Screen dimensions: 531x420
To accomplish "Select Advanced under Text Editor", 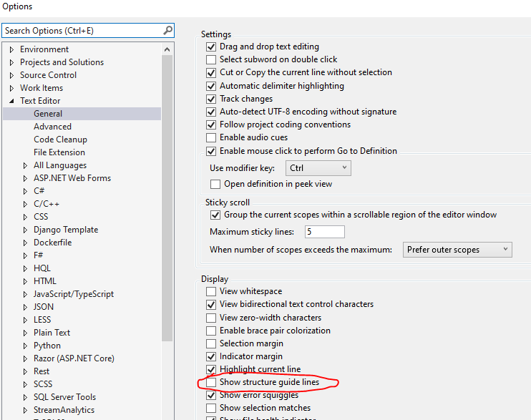I will pyautogui.click(x=52, y=127).
